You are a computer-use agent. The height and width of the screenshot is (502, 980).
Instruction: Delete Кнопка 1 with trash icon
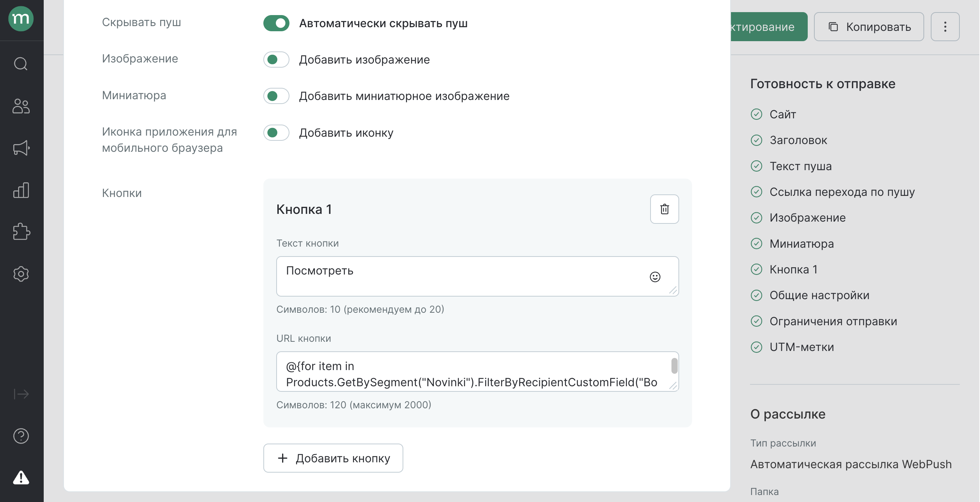point(664,209)
